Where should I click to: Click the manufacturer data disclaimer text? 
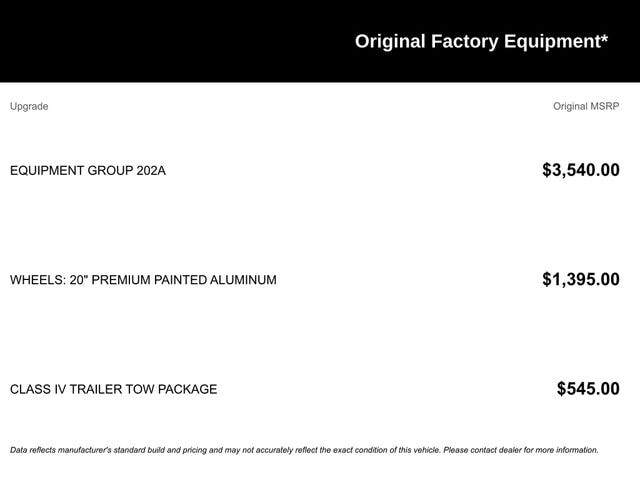(x=304, y=450)
